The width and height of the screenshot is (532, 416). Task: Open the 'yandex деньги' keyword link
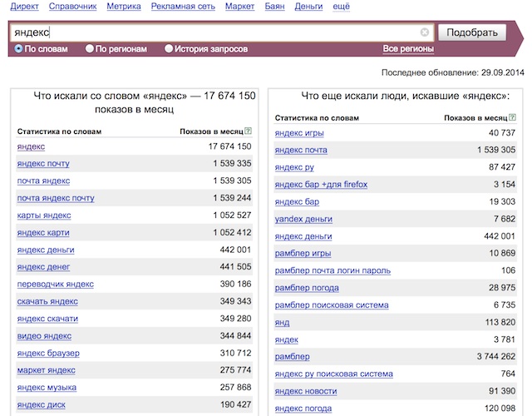(x=303, y=220)
